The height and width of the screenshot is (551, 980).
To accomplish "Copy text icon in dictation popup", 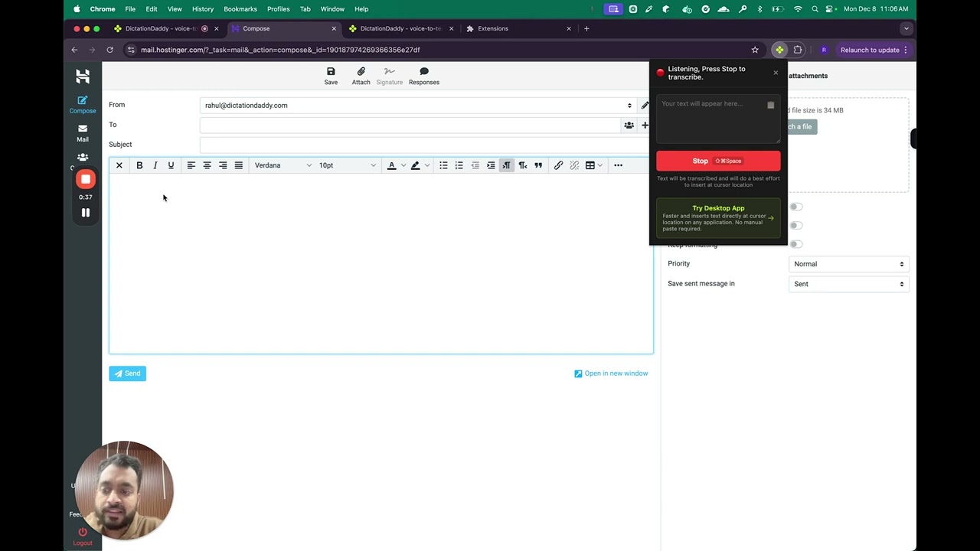I will [x=771, y=105].
